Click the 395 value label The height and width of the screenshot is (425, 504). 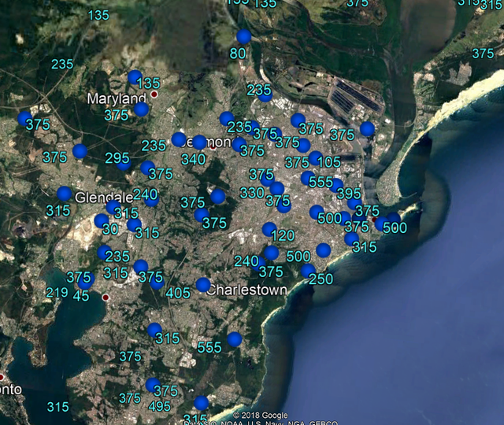tap(349, 194)
